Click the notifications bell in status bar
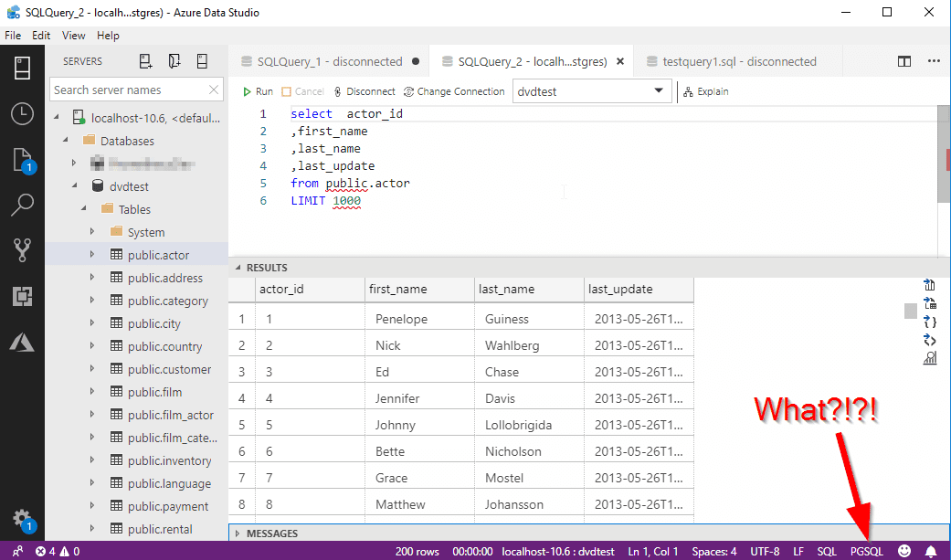 tap(931, 551)
